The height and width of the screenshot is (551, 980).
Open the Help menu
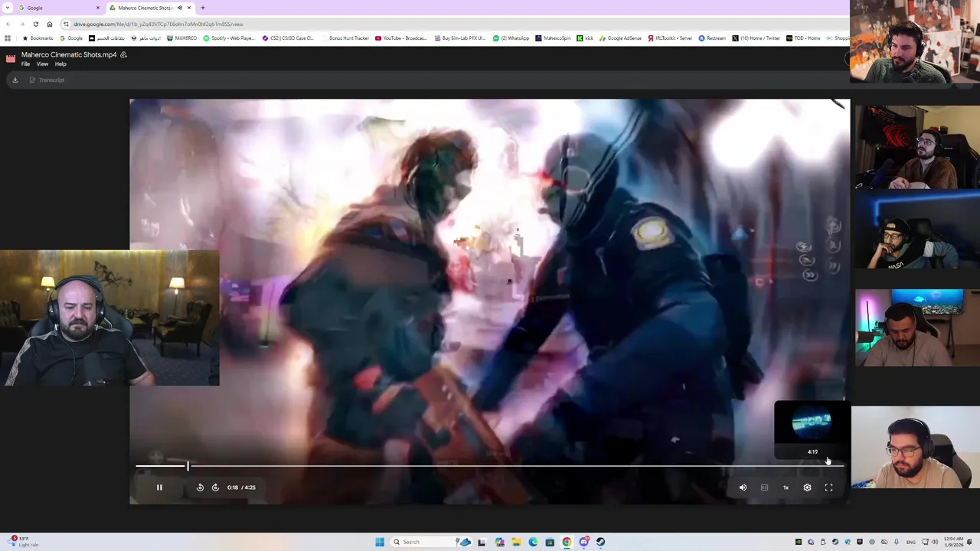click(x=60, y=64)
